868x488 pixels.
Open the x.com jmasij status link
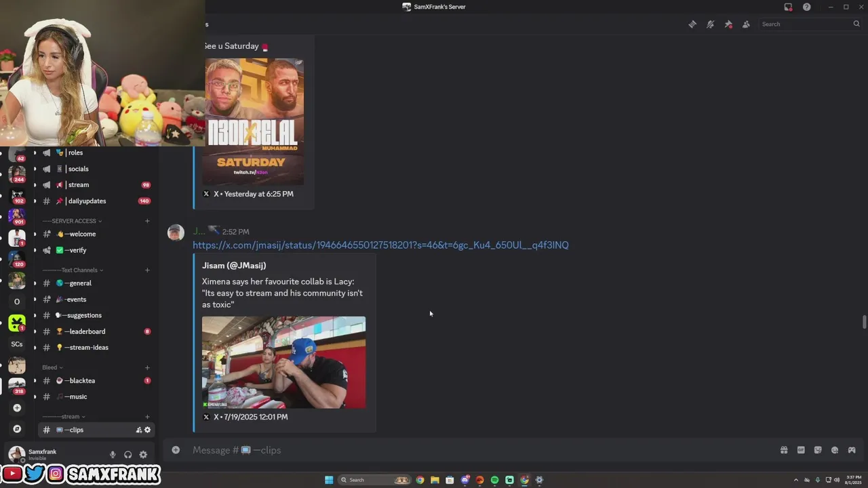tap(380, 245)
